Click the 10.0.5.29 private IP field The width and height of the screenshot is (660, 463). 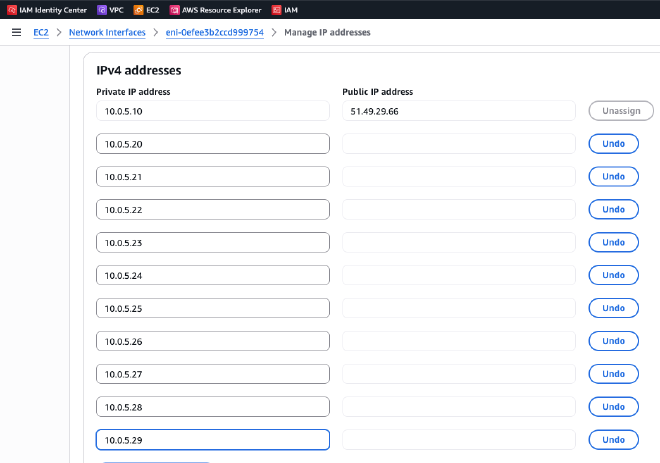point(212,440)
